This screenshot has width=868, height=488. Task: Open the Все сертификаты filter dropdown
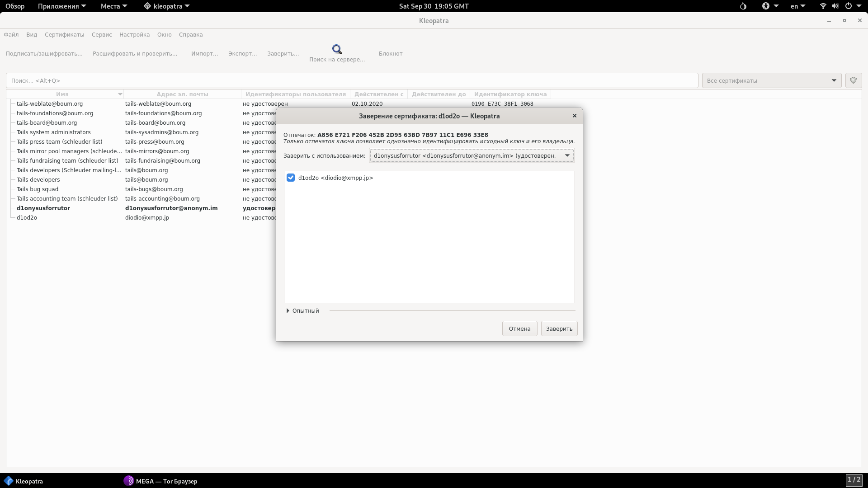pyautogui.click(x=771, y=80)
